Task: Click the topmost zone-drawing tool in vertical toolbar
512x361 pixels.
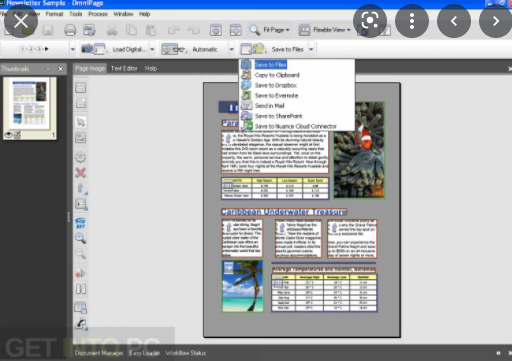Action: [80, 88]
